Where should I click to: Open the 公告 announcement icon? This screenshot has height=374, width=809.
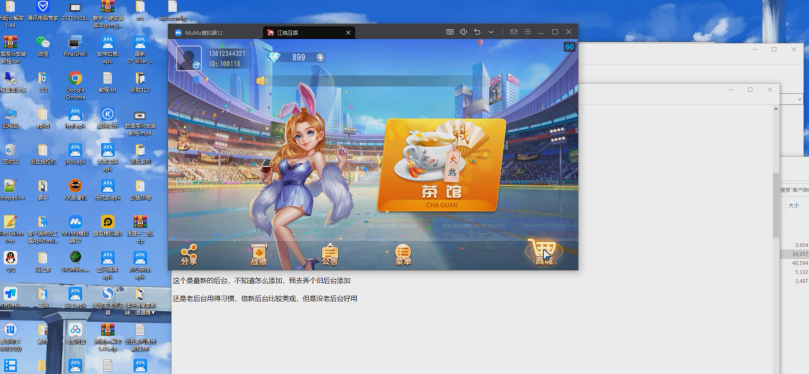pyautogui.click(x=330, y=255)
